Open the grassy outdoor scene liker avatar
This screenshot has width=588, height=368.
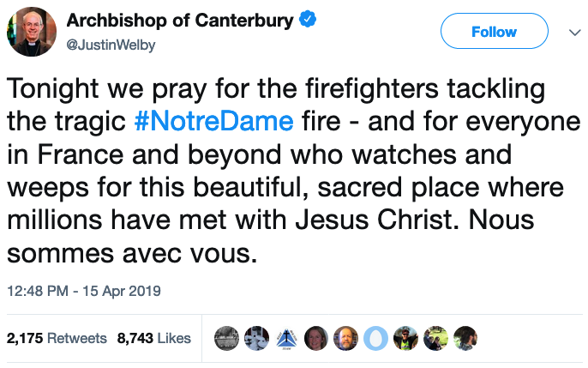coord(435,338)
